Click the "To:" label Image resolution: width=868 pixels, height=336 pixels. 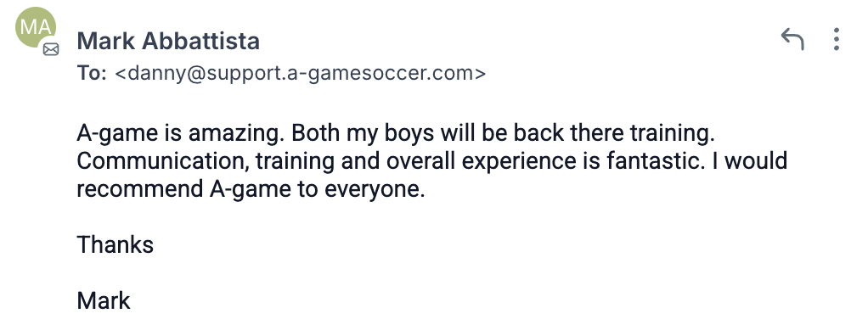[92, 74]
